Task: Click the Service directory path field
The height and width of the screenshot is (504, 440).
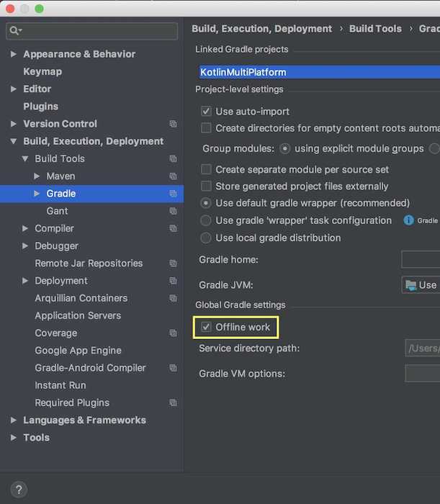Action: (x=423, y=348)
